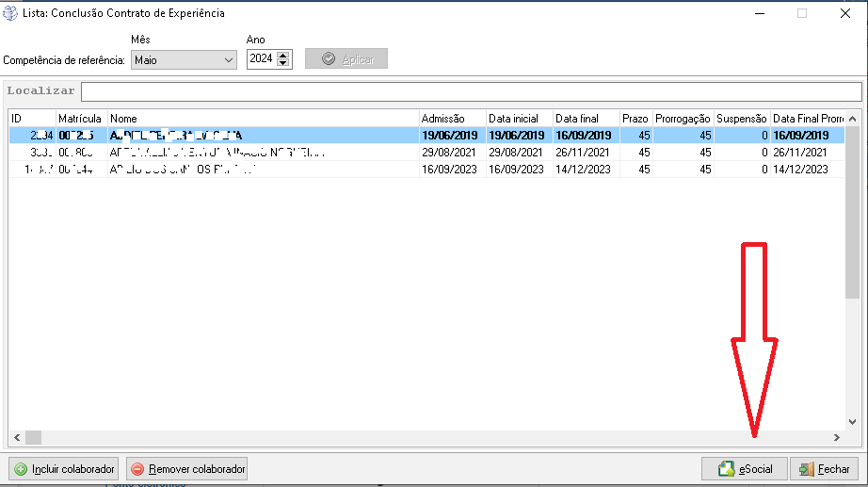Decrease the Ano value with down arrow
This screenshot has width=868, height=487.
(284, 64)
